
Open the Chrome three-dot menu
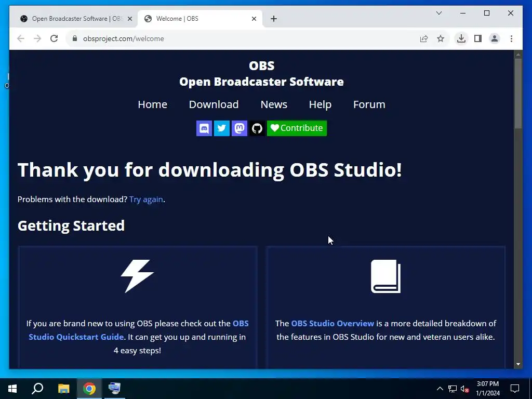pos(511,38)
